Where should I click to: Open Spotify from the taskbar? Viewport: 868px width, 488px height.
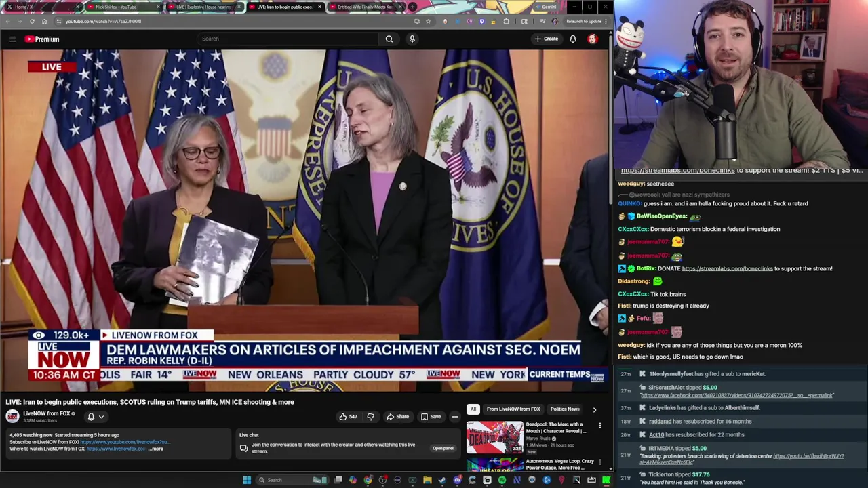[x=502, y=480]
